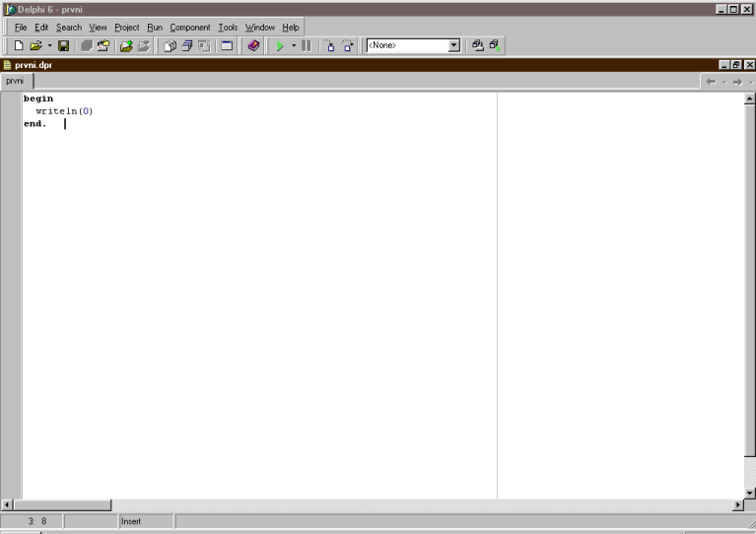Open the File menu
756x534 pixels.
21,28
